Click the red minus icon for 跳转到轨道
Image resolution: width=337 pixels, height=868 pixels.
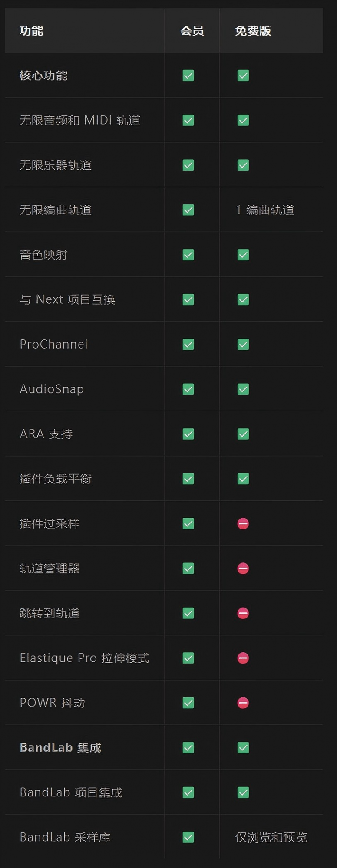point(243,613)
